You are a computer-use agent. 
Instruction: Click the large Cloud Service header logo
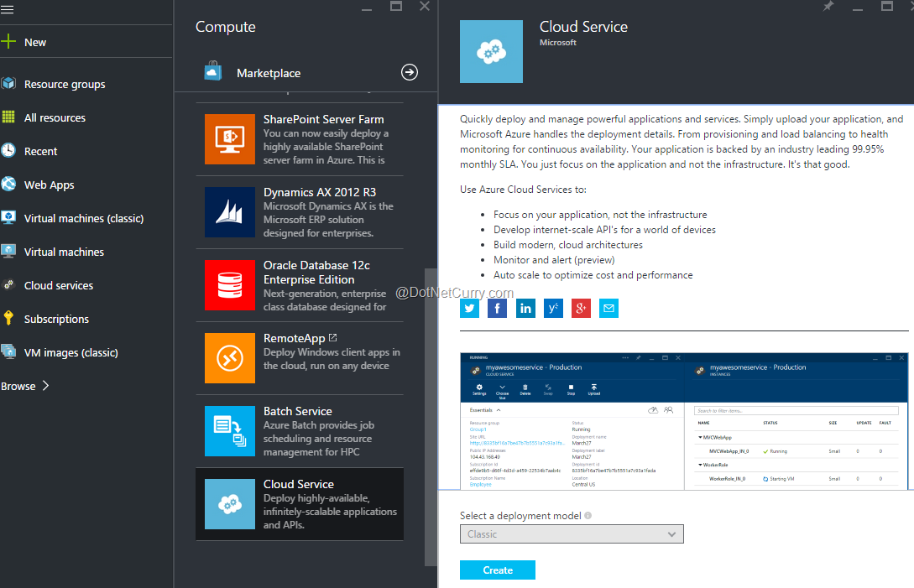tap(491, 51)
